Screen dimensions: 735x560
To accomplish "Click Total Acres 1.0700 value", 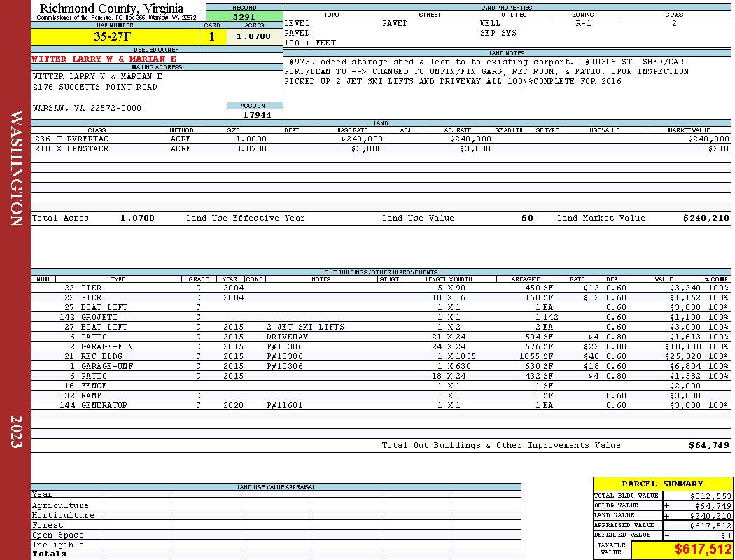I will pyautogui.click(x=137, y=218).
